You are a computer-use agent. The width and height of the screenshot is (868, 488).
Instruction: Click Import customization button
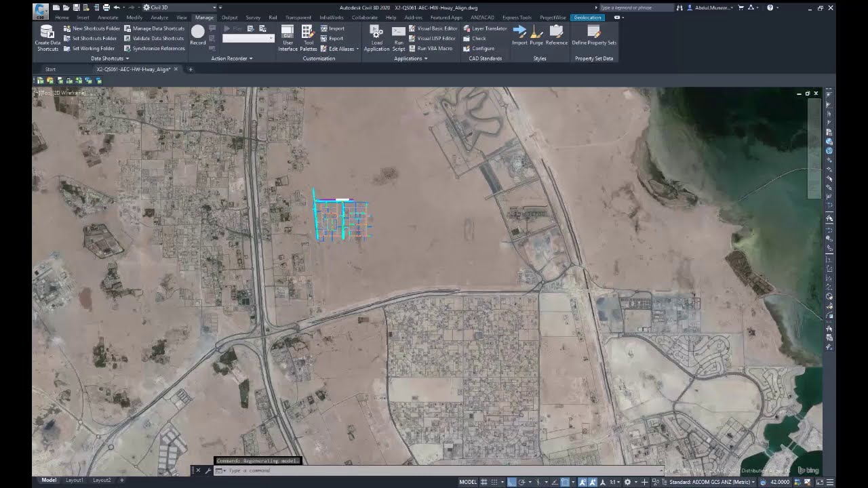click(x=332, y=28)
